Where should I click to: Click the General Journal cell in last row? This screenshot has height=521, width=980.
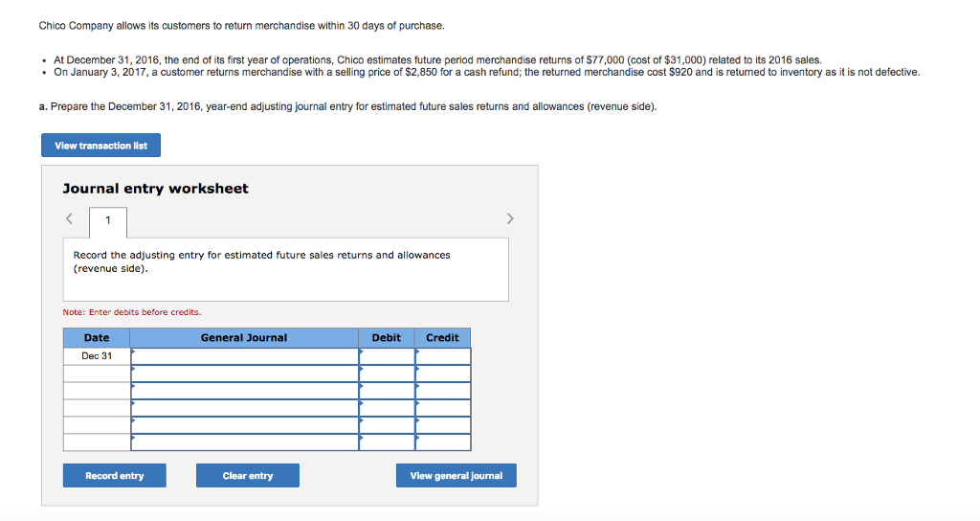[x=244, y=442]
